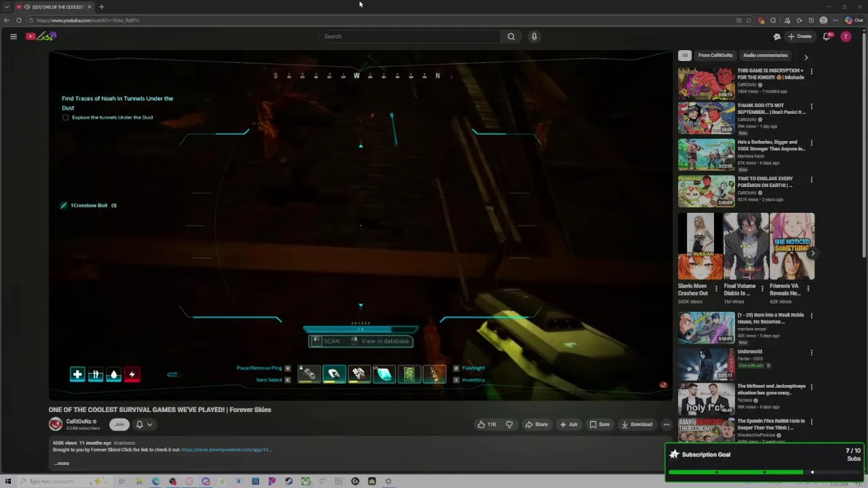Open 'Born into a Weak Noble House' title

point(771,319)
